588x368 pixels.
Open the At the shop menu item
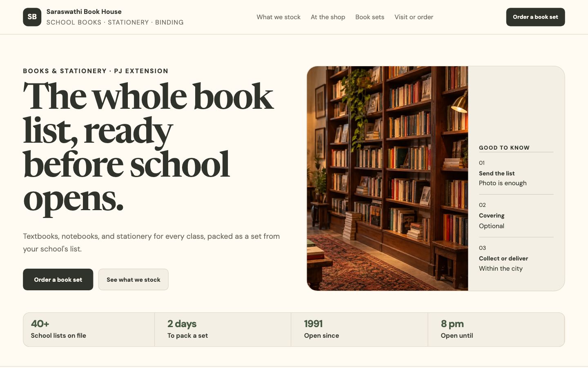click(x=328, y=17)
